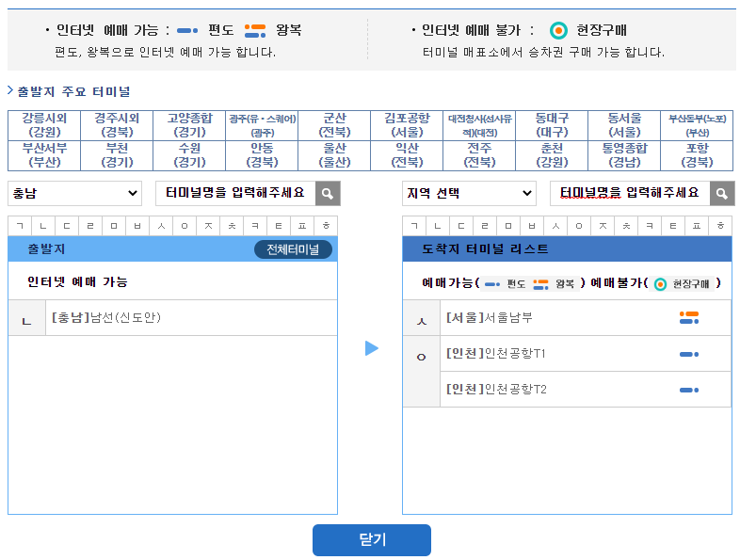Filter arrival list by ㅎ consonant tab

pyautogui.click(x=720, y=226)
